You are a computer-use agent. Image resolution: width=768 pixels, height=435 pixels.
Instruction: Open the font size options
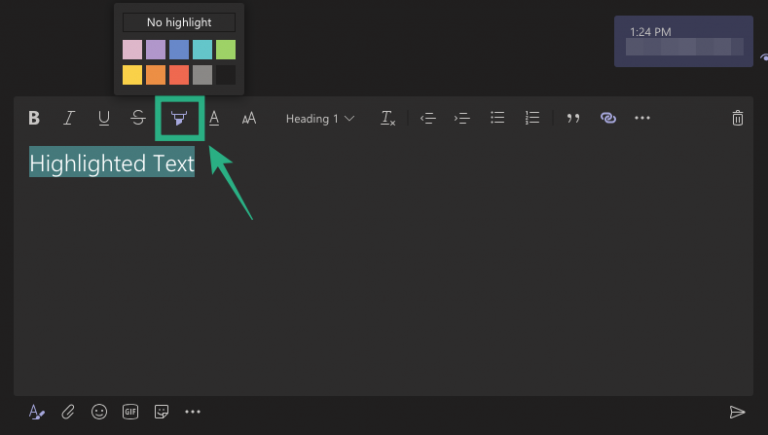pos(249,118)
